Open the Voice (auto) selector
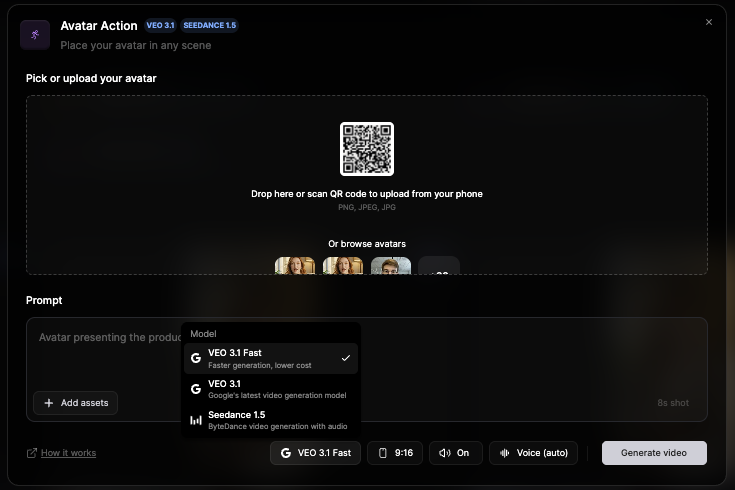The height and width of the screenshot is (490, 735). [533, 453]
